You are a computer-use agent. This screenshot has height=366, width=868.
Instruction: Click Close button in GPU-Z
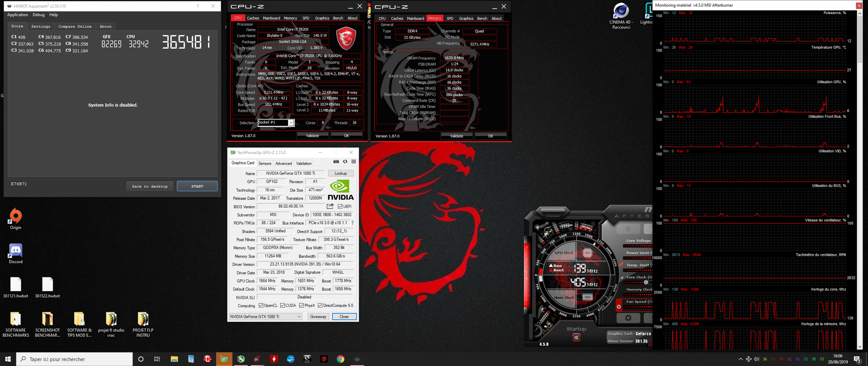coord(344,317)
